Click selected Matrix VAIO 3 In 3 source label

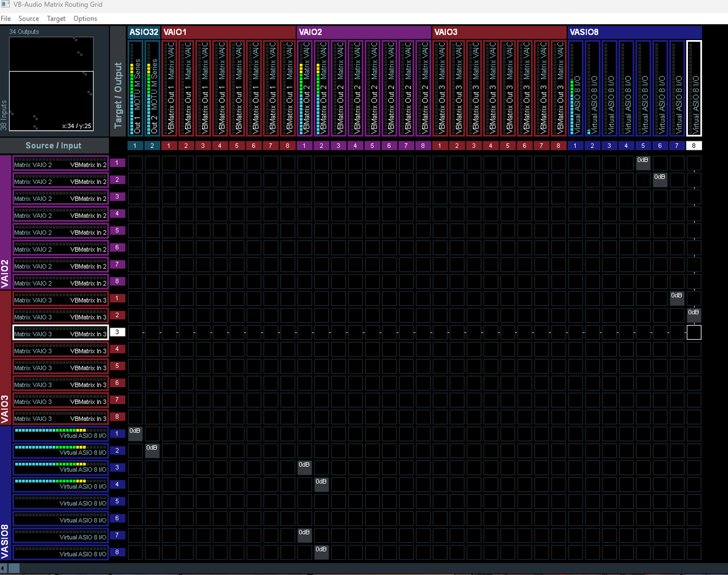point(60,332)
